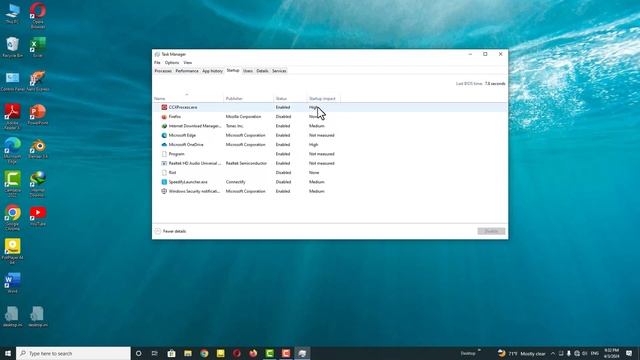Switch to the App history tab
This screenshot has width=640, height=360.
coord(212,71)
